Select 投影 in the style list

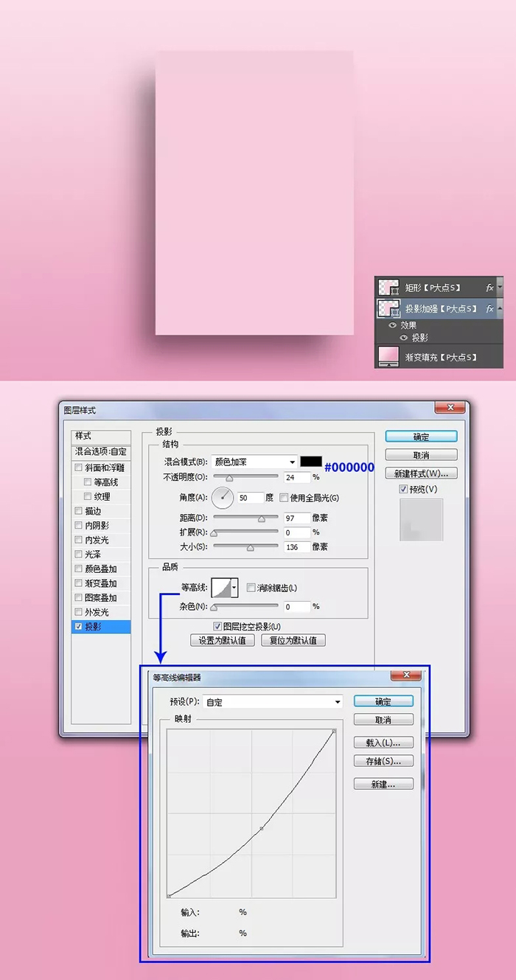pyautogui.click(x=92, y=627)
